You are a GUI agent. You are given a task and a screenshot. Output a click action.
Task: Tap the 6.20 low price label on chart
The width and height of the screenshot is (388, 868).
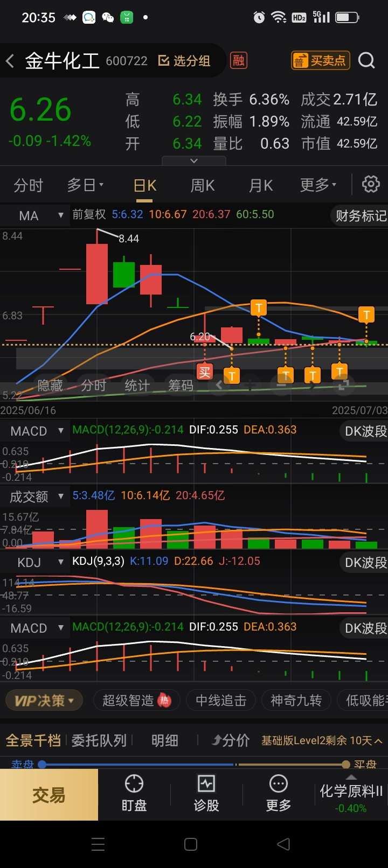pos(199,337)
